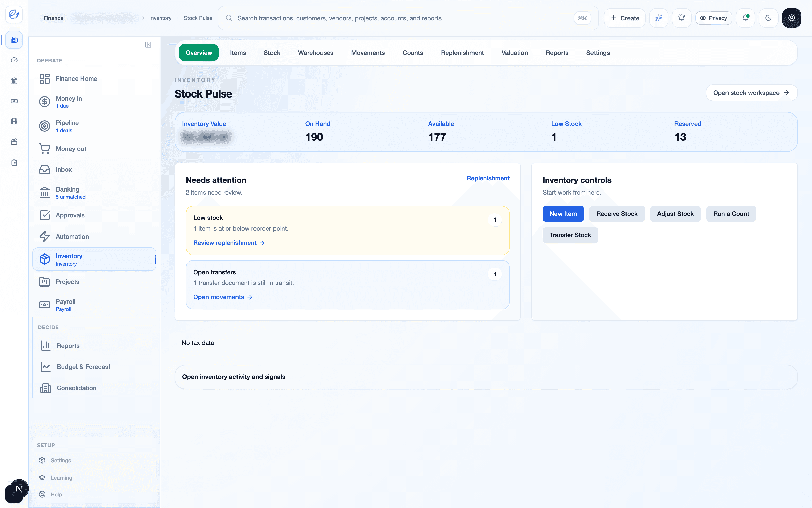Open the gauge dashboard icon in the rail
The height and width of the screenshot is (508, 812).
14,60
